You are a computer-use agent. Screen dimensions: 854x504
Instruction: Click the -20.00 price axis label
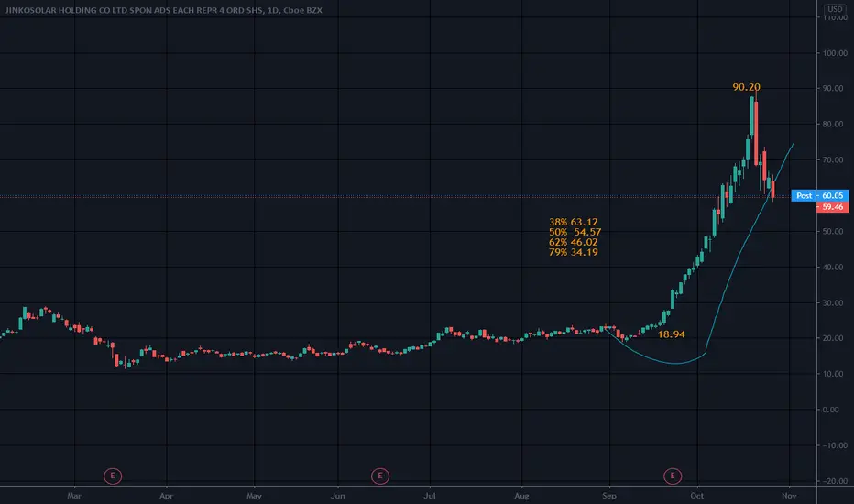(x=835, y=481)
